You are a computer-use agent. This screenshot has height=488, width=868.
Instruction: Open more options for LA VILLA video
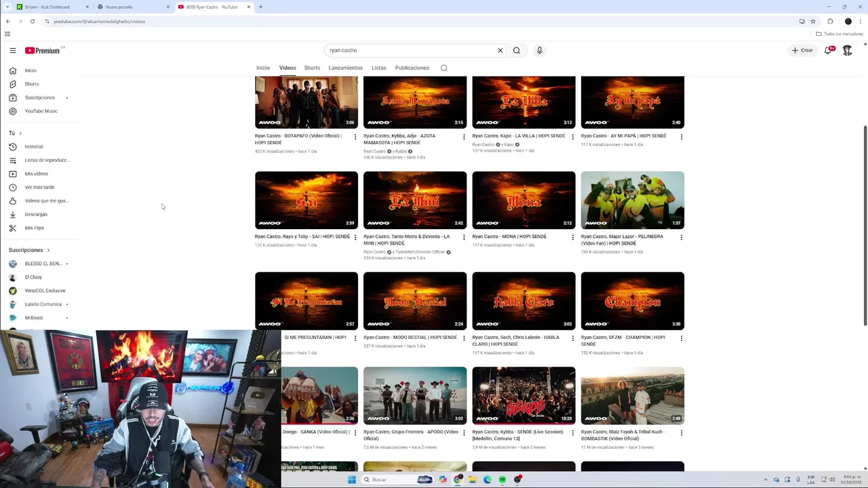[572, 137]
